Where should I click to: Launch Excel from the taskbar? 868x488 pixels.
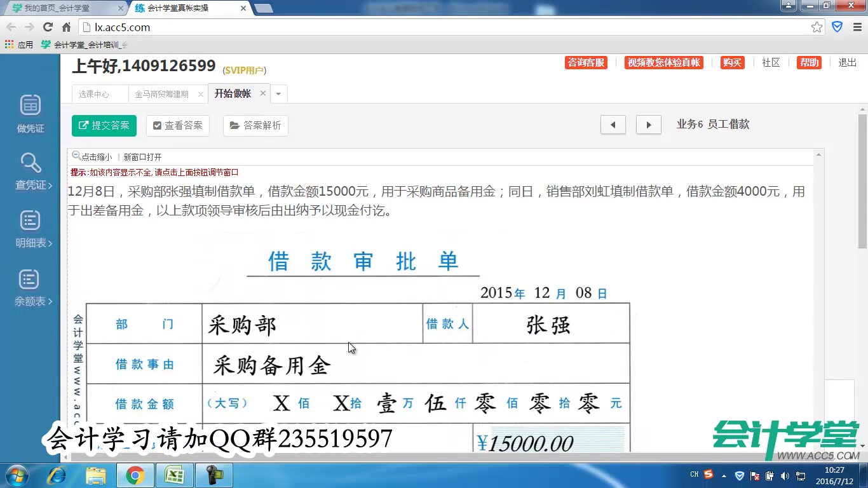coord(175,475)
